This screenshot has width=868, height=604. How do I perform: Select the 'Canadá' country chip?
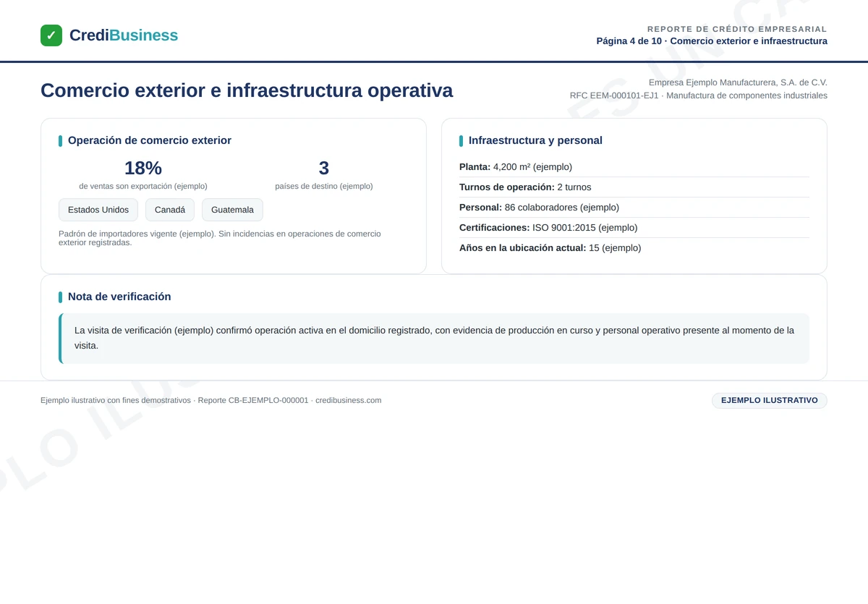[x=170, y=210]
